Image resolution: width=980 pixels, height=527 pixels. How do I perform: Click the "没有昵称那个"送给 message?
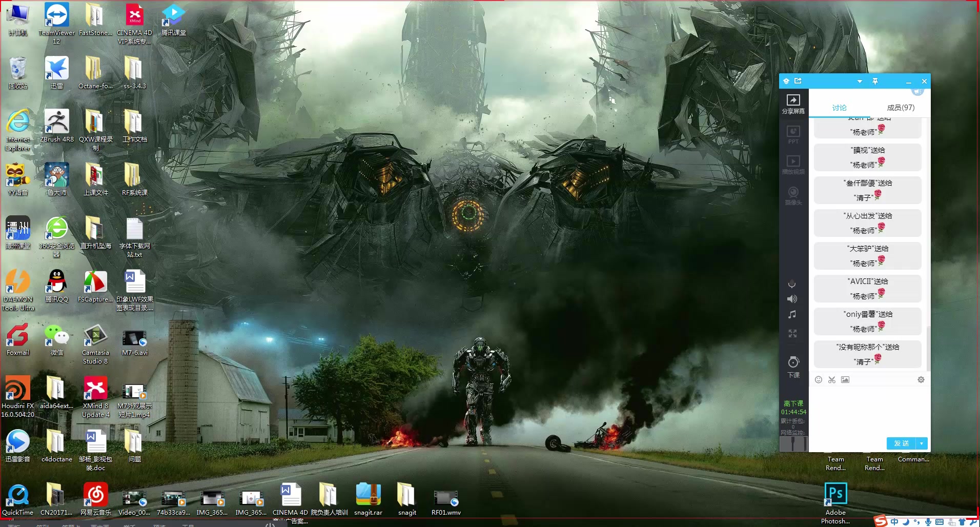point(868,354)
